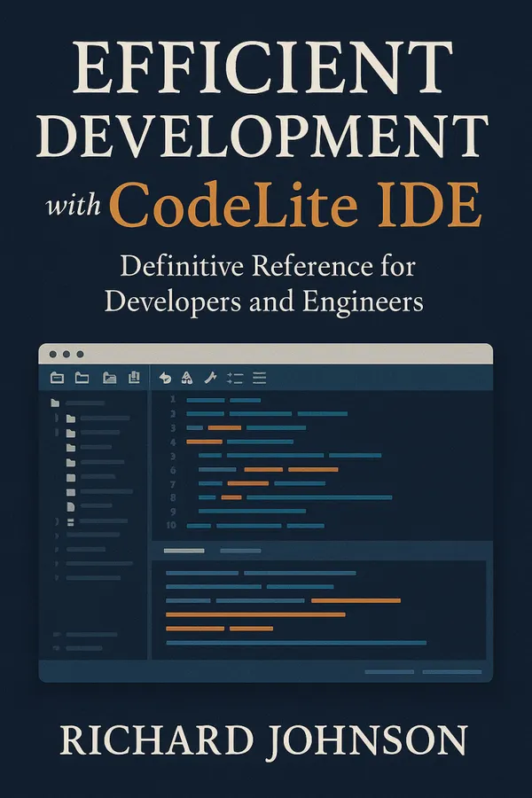Switch to the highlighted light output tab
This screenshot has width=532, height=798.
[x=184, y=551]
